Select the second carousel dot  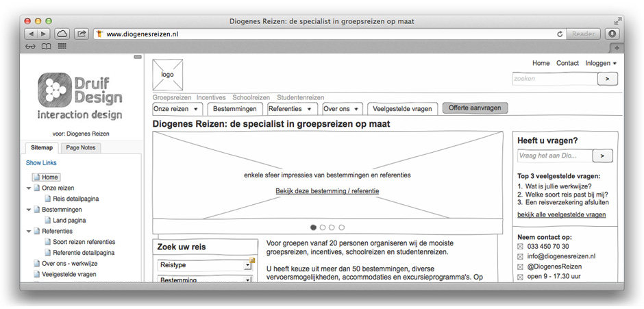323,227
